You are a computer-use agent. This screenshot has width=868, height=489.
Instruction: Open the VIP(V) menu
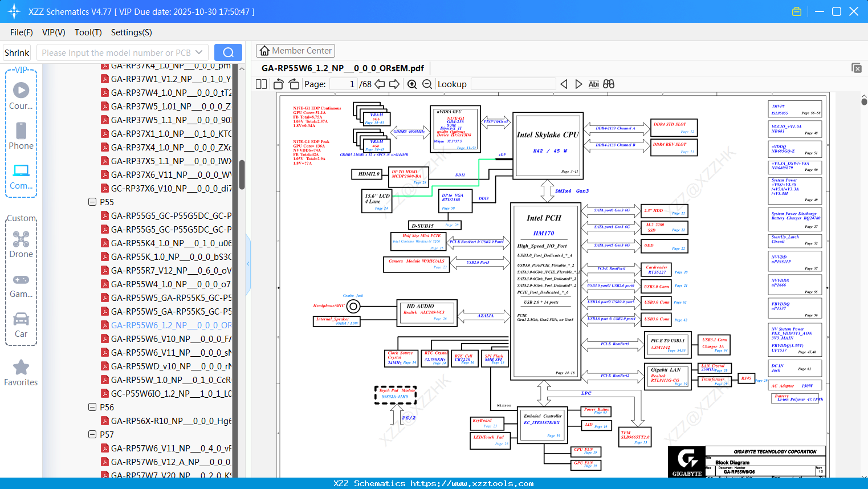54,32
